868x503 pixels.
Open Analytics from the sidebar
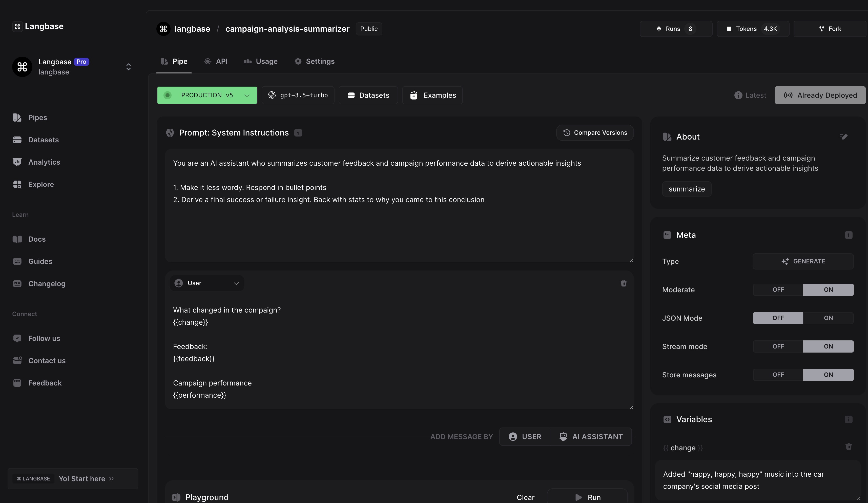[44, 162]
